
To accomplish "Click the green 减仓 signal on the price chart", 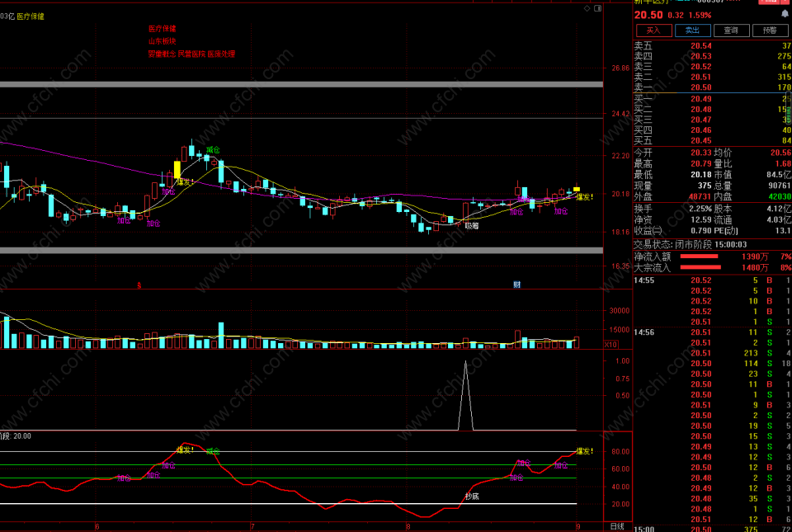I will [x=213, y=150].
